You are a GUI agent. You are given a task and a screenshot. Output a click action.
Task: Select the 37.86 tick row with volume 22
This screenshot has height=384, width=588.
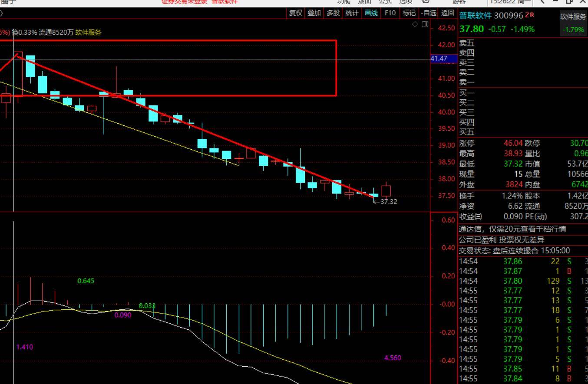[523, 262]
